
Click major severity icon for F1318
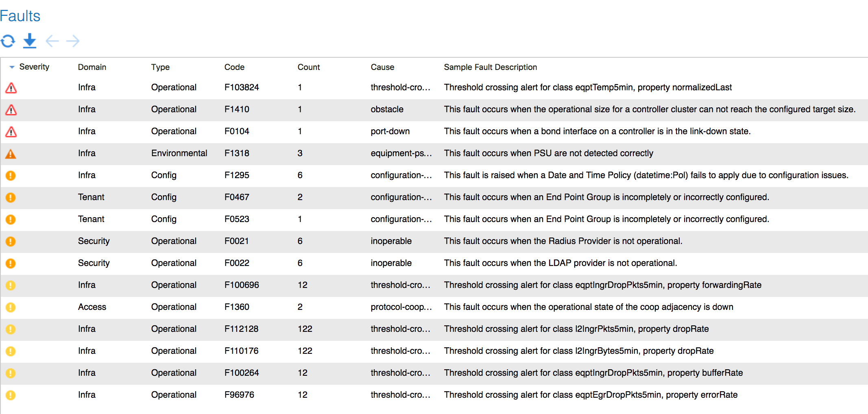click(11, 154)
